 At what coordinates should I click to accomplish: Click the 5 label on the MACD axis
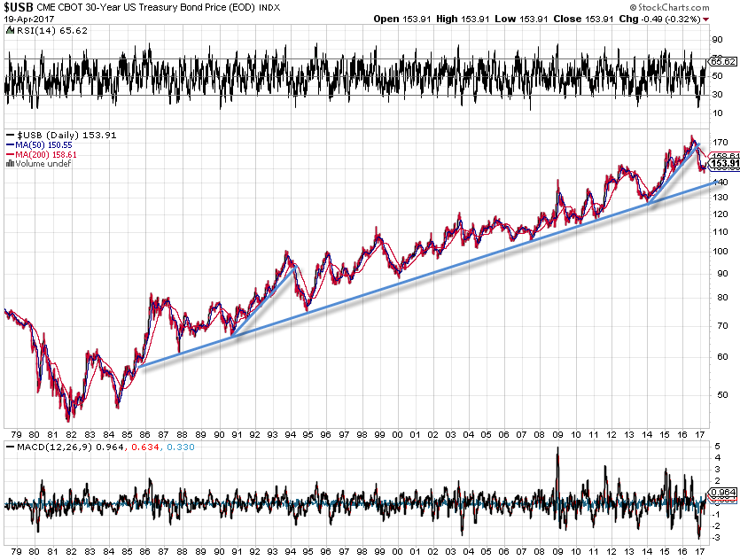(x=717, y=447)
